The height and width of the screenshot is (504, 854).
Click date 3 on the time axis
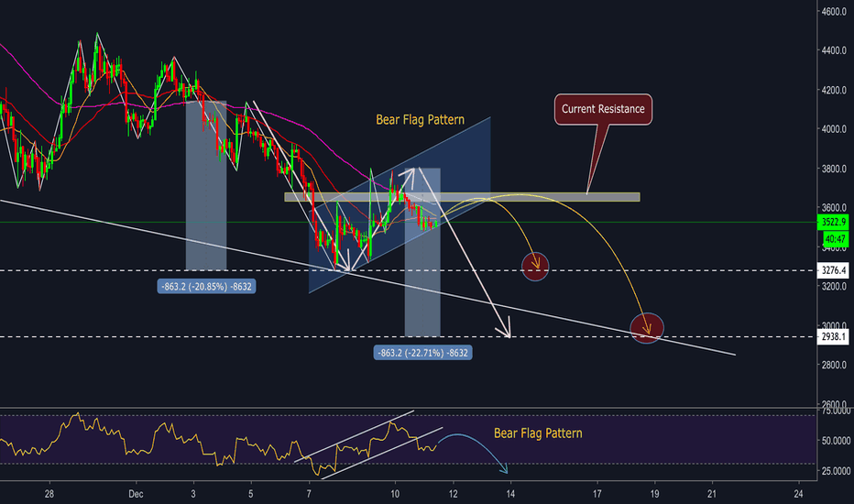(x=193, y=494)
